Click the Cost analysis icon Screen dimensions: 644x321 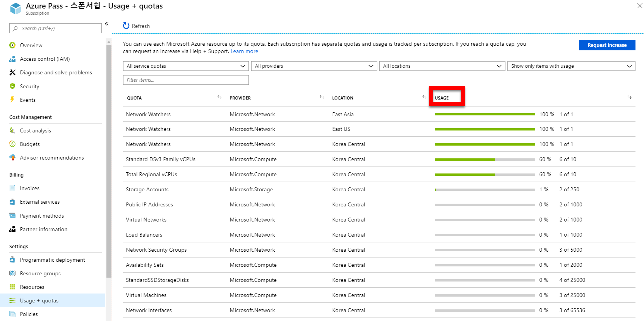(x=12, y=130)
